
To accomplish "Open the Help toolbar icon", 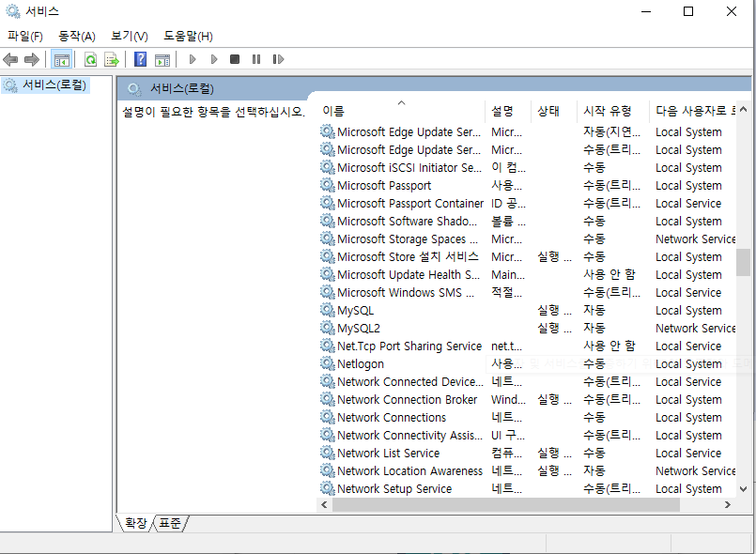I will [x=140, y=59].
